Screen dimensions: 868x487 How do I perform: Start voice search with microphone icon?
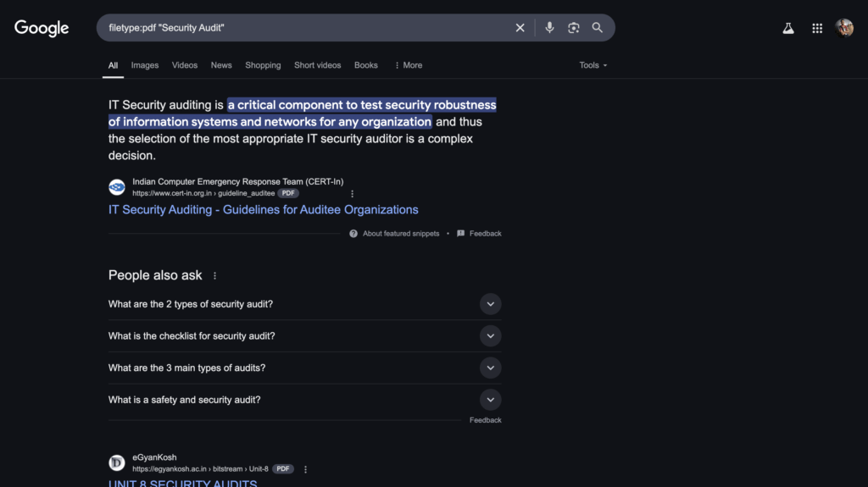[549, 28]
